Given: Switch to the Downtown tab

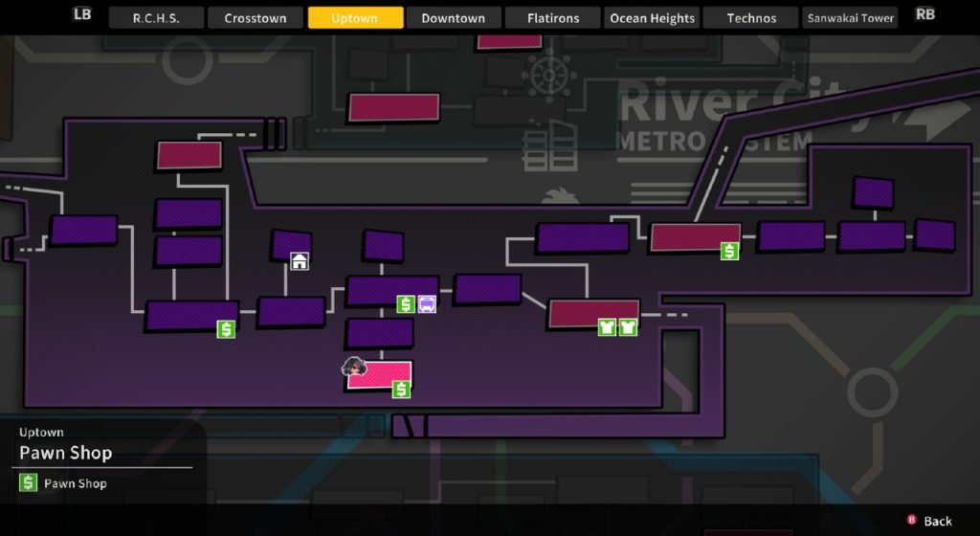Looking at the screenshot, I should tap(453, 18).
